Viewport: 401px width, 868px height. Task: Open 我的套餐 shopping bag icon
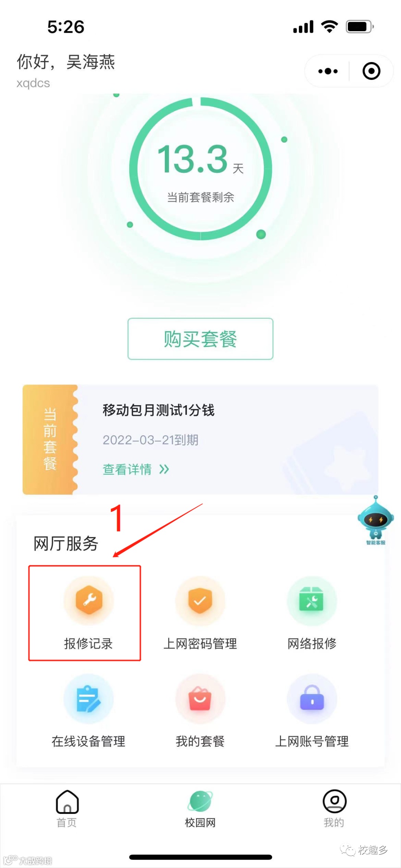coord(200,699)
